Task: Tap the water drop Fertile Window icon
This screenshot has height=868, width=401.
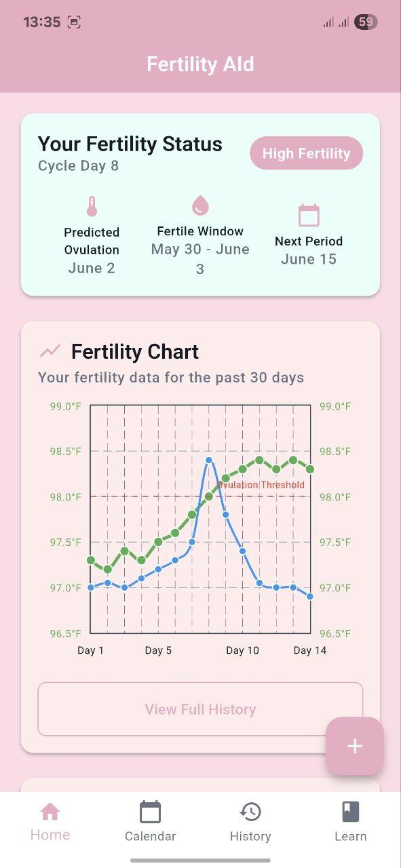Action: [200, 205]
